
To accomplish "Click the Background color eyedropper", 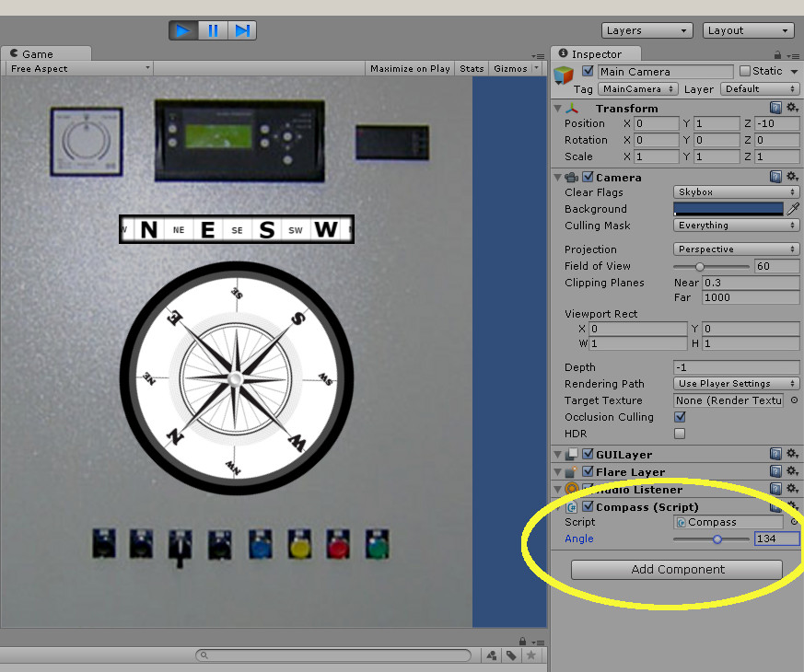I will click(795, 209).
